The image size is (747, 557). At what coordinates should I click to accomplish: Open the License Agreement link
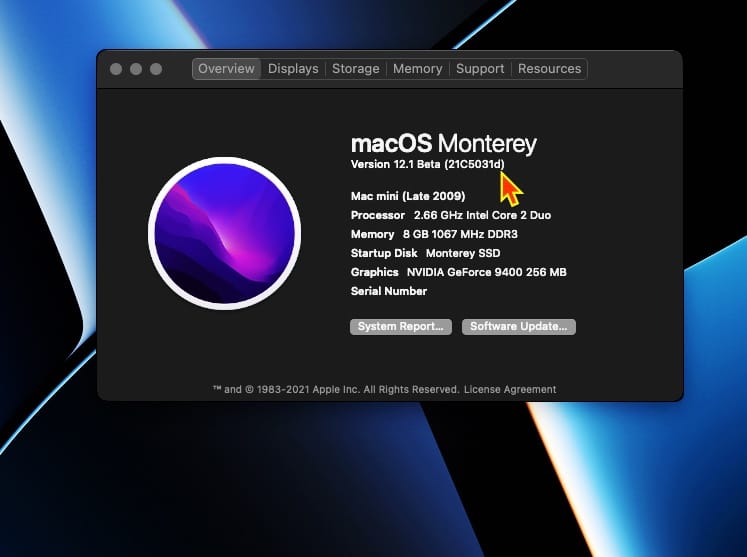510,389
